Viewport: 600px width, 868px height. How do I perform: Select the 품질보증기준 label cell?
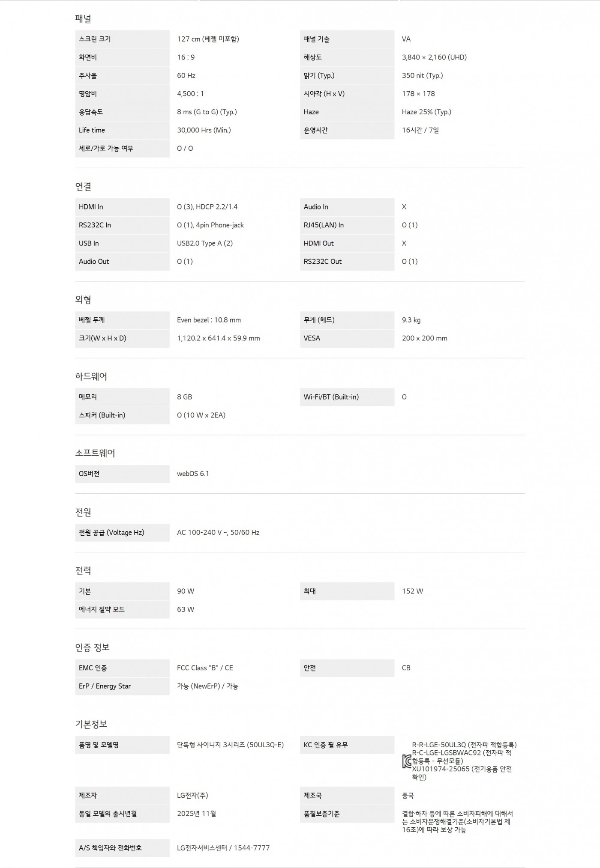tap(347, 814)
